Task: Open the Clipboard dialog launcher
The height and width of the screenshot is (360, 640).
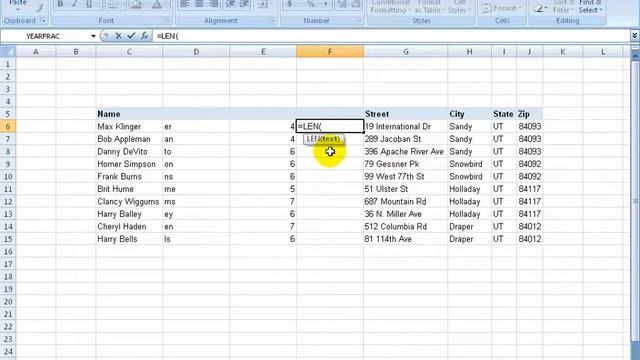Action: (x=43, y=20)
